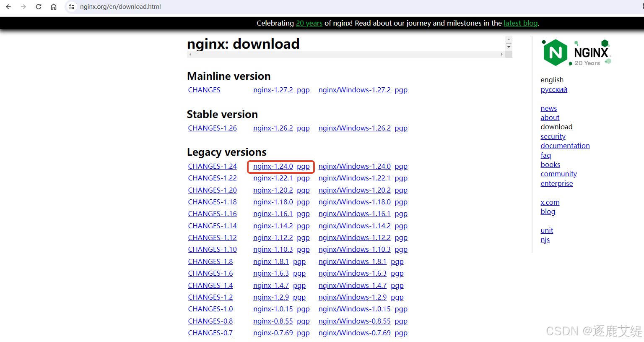
Task: Open CHANGES-1.18 legacy changelog
Action: (212, 202)
